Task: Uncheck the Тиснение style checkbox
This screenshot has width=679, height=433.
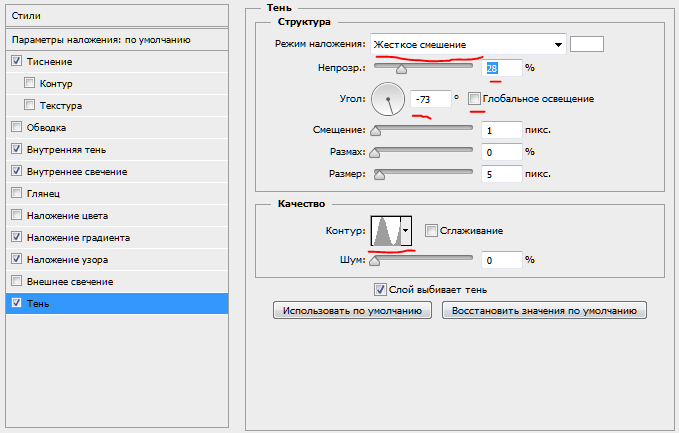Action: pos(16,62)
